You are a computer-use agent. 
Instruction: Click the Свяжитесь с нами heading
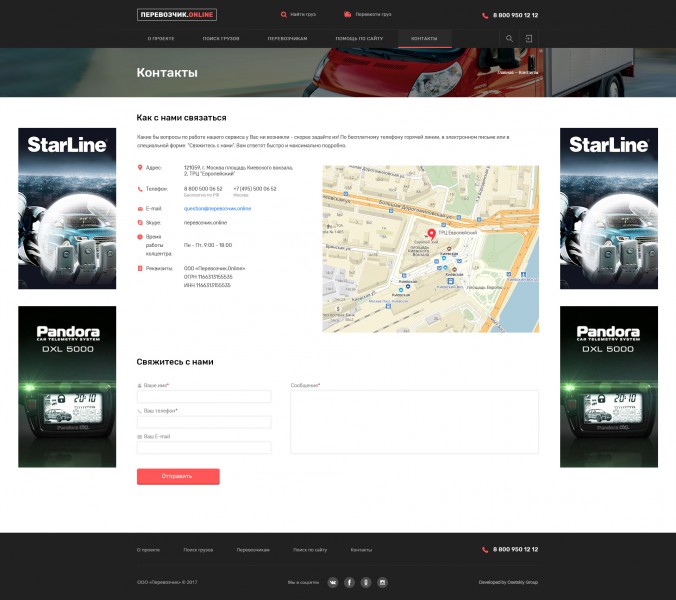175,362
